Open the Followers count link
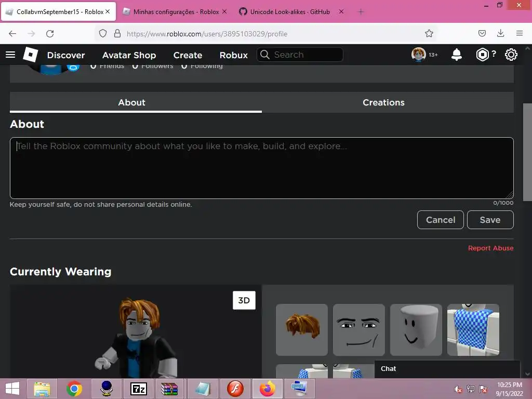 153,66
